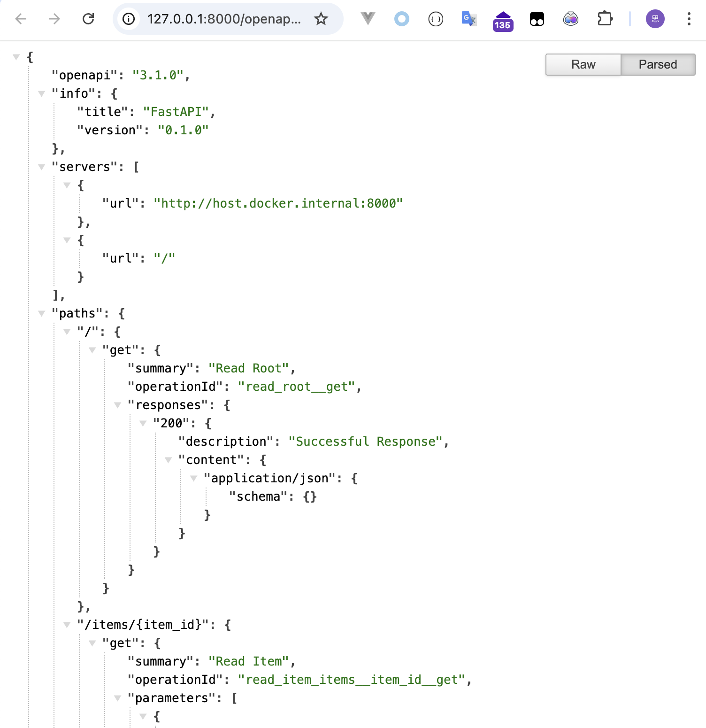Click the site information icon
The height and width of the screenshot is (728, 706).
[x=129, y=19]
